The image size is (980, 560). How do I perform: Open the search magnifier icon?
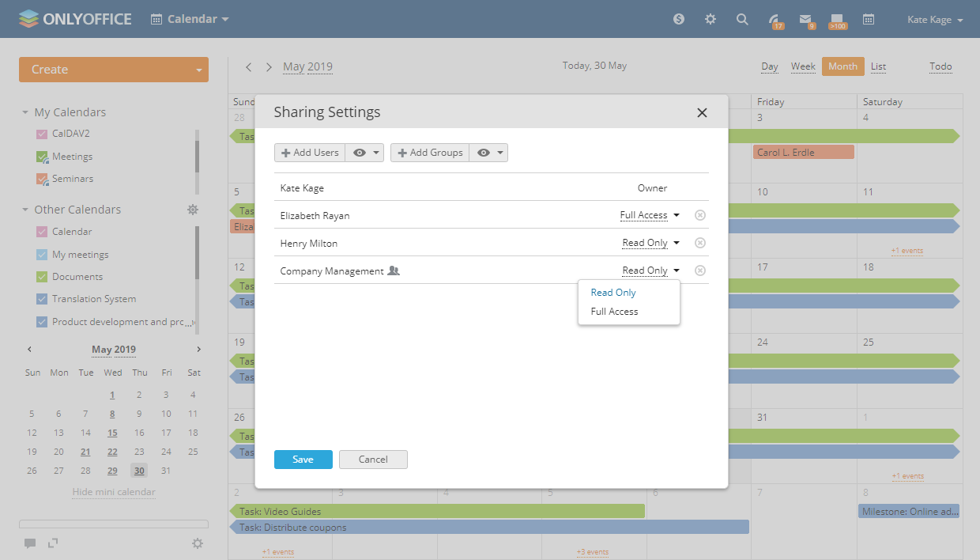coord(742,20)
